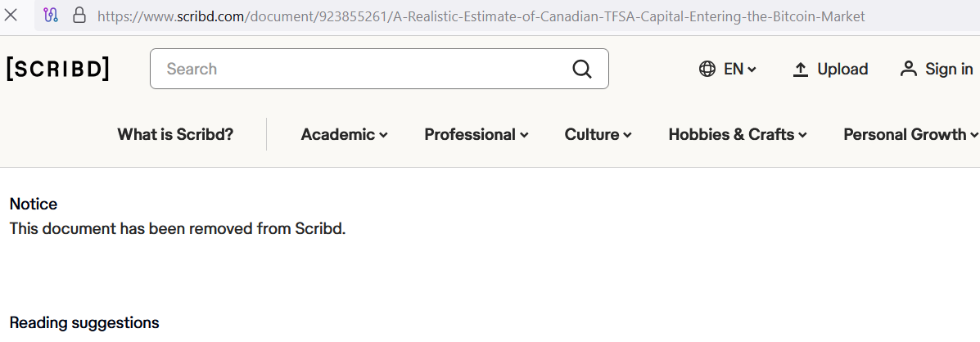The height and width of the screenshot is (342, 980).
Task: Click the Reading suggestions heading
Action: tap(84, 322)
